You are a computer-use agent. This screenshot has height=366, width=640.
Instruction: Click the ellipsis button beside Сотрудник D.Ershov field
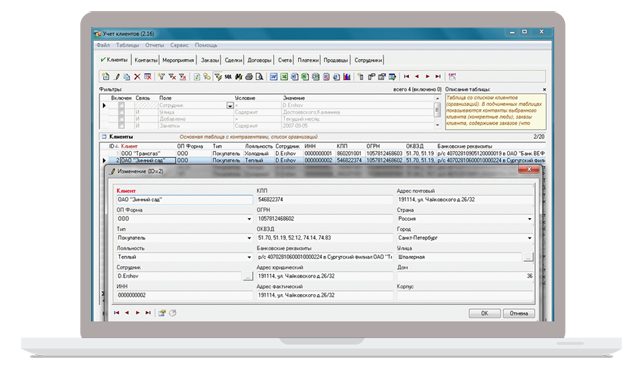point(248,276)
